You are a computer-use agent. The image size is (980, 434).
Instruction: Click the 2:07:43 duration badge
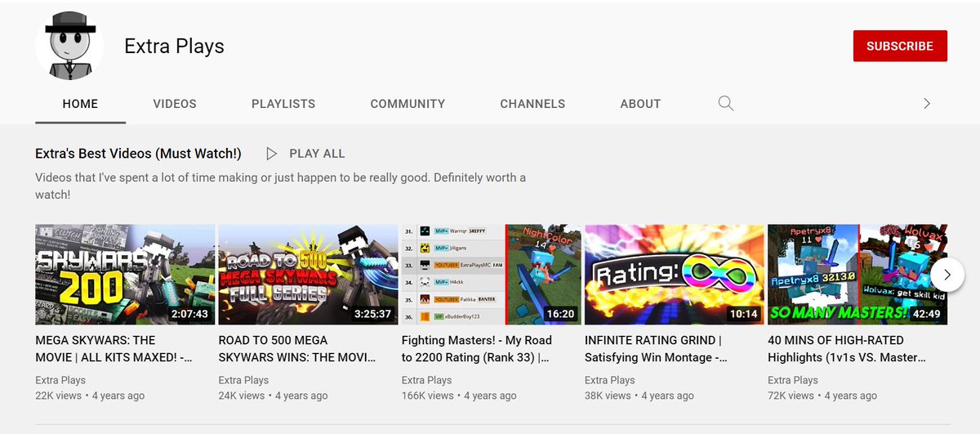tap(189, 314)
